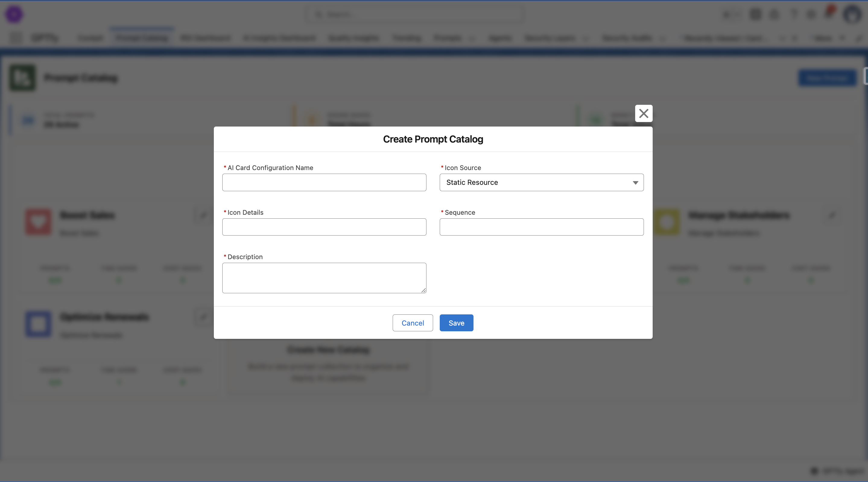Select the Sequence input box

541,227
